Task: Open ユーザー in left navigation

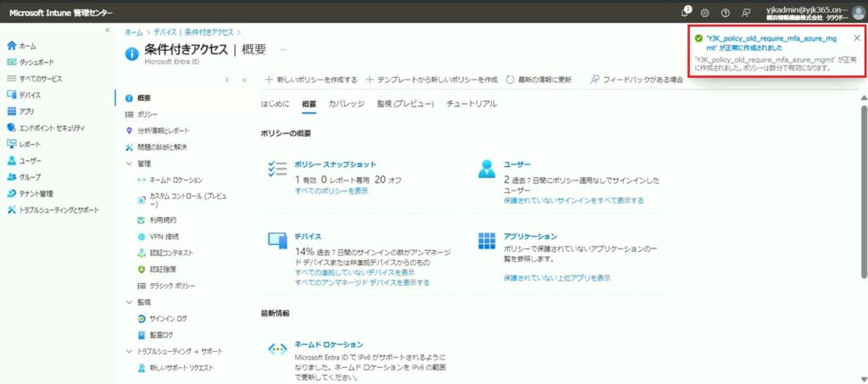Action: pyautogui.click(x=24, y=161)
